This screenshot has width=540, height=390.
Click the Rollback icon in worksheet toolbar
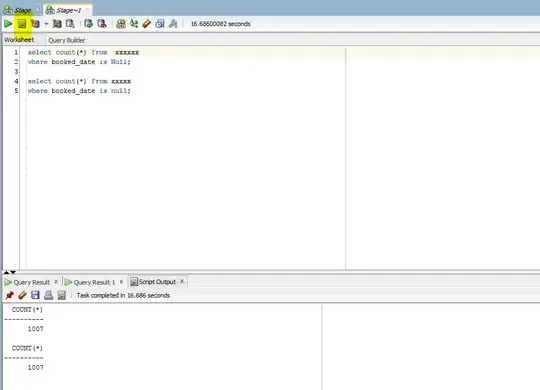pyautogui.click(x=102, y=24)
